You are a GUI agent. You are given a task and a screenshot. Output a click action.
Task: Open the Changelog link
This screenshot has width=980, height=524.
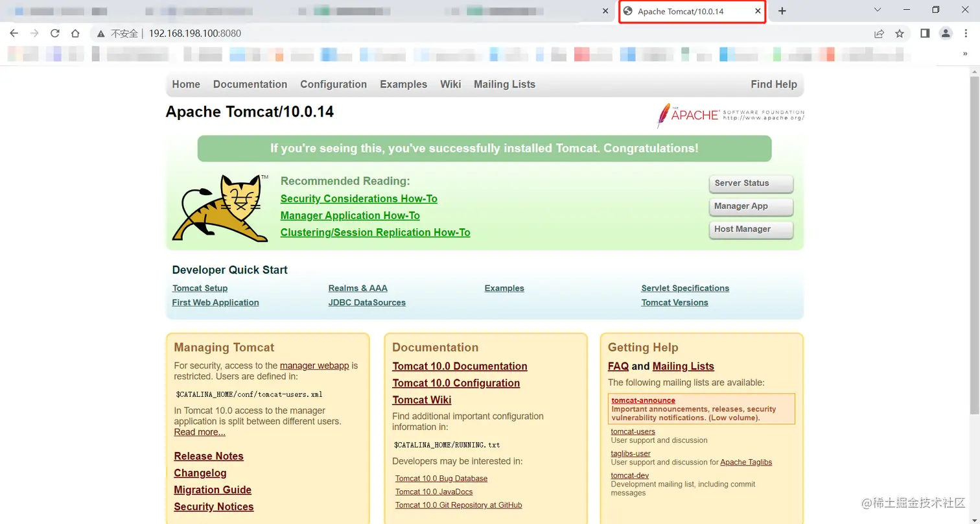click(x=200, y=473)
